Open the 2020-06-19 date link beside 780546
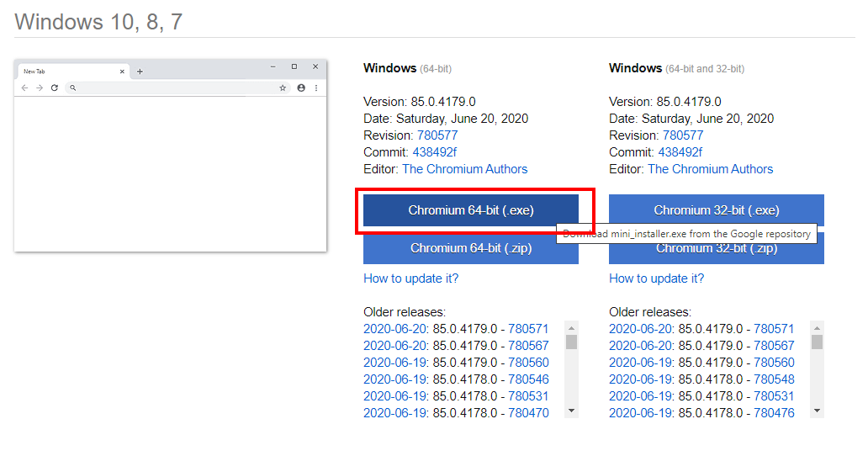Screen dimensions: 868x456 (x=394, y=379)
